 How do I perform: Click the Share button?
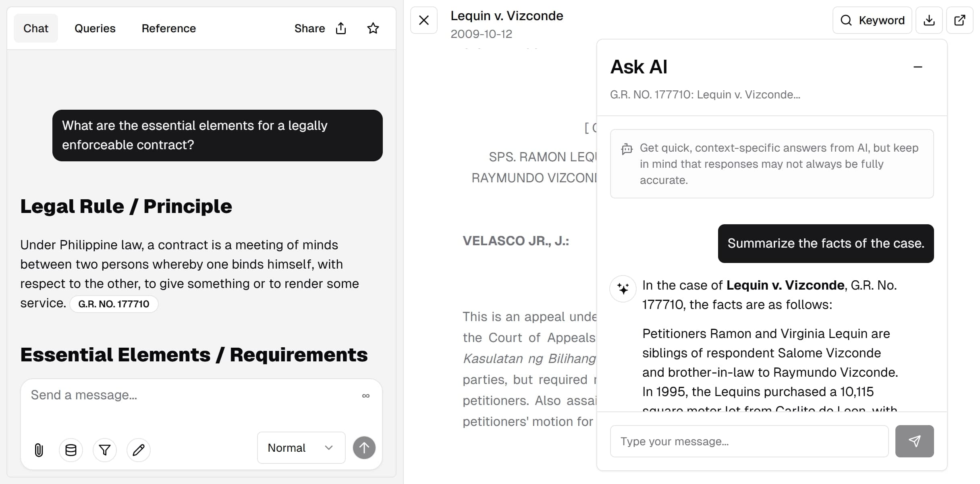[320, 28]
